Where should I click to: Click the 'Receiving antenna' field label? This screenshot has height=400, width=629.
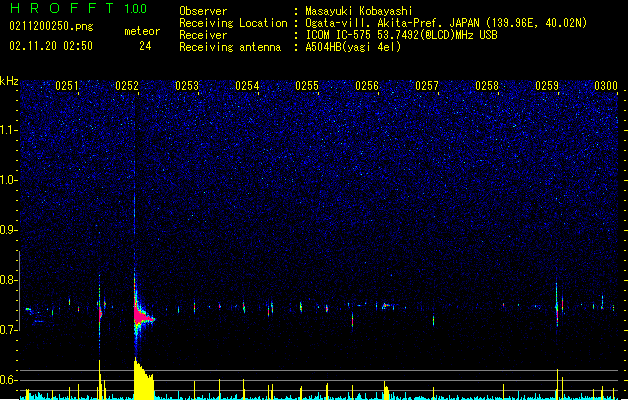pos(230,47)
